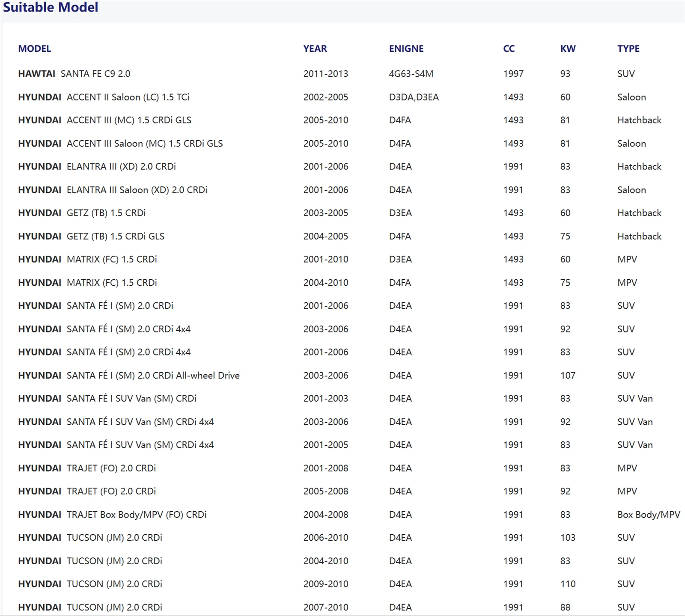The width and height of the screenshot is (685, 616).
Task: Click KW value 107
Action: (x=568, y=375)
